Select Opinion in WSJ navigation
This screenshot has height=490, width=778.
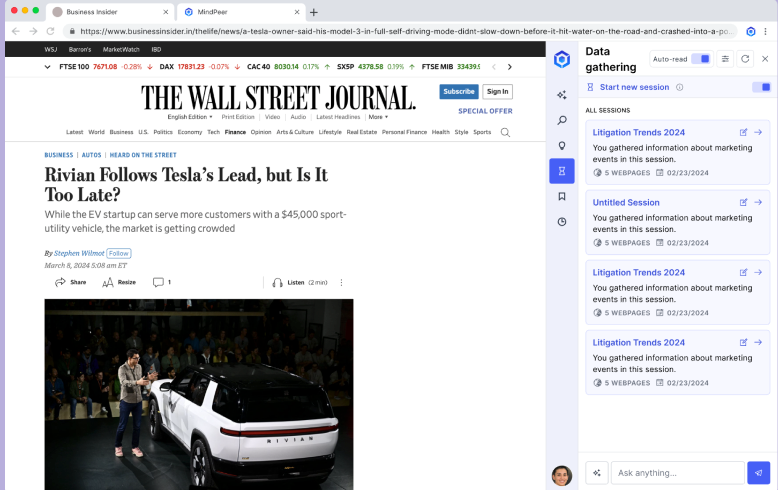coord(261,132)
